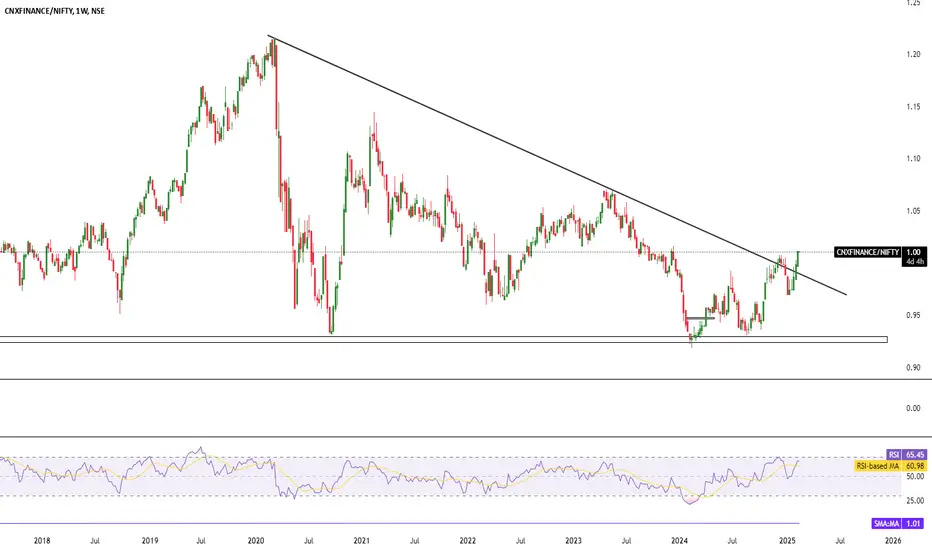Click the RSI-based MA label
Screen dimensions: 932x550
[x=878, y=466]
